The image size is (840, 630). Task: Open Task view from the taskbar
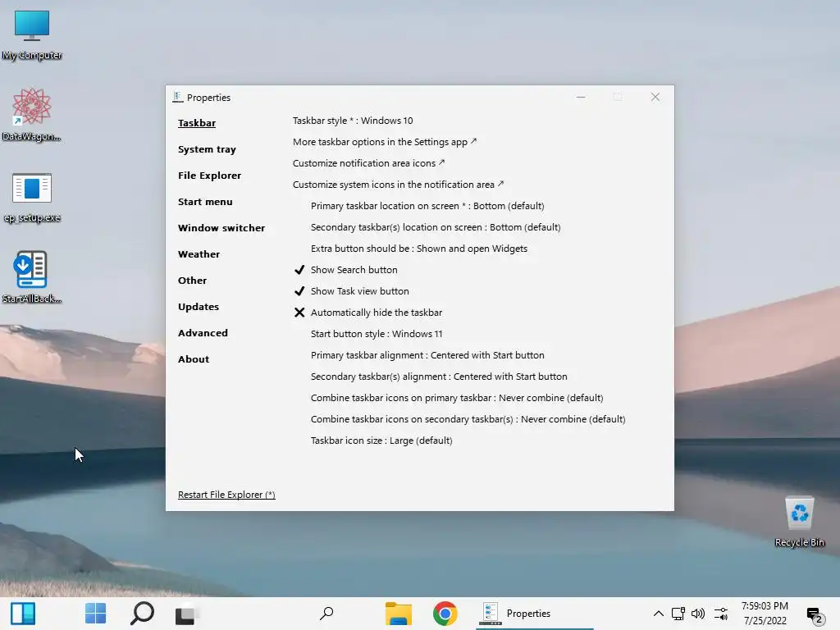(186, 614)
